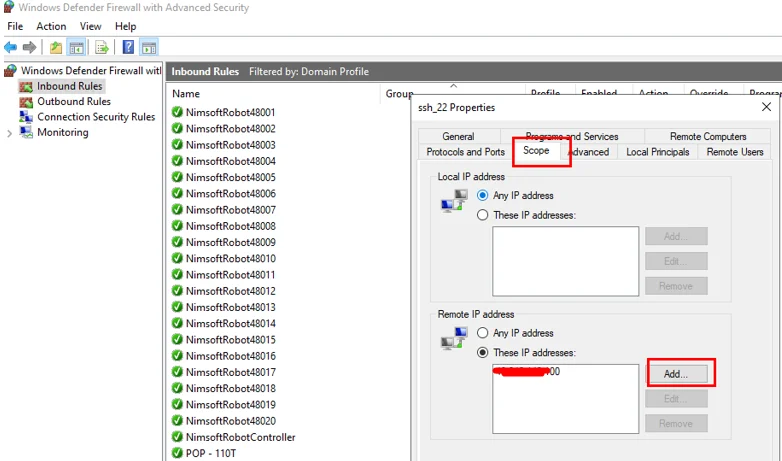This screenshot has width=782, height=461.
Task: Click green check icon for NimsoftRobot48001
Action: pyautogui.click(x=177, y=112)
